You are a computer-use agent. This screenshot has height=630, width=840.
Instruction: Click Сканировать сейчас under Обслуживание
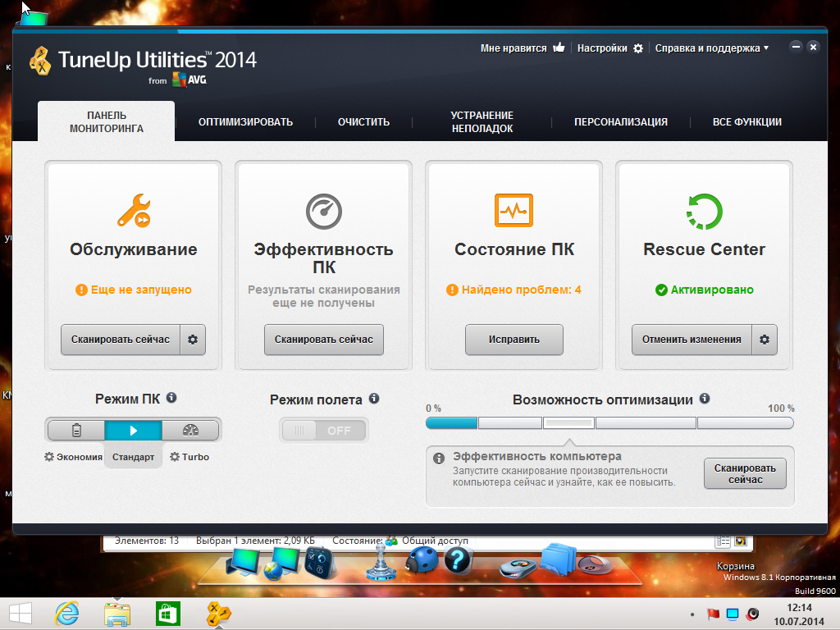click(121, 339)
